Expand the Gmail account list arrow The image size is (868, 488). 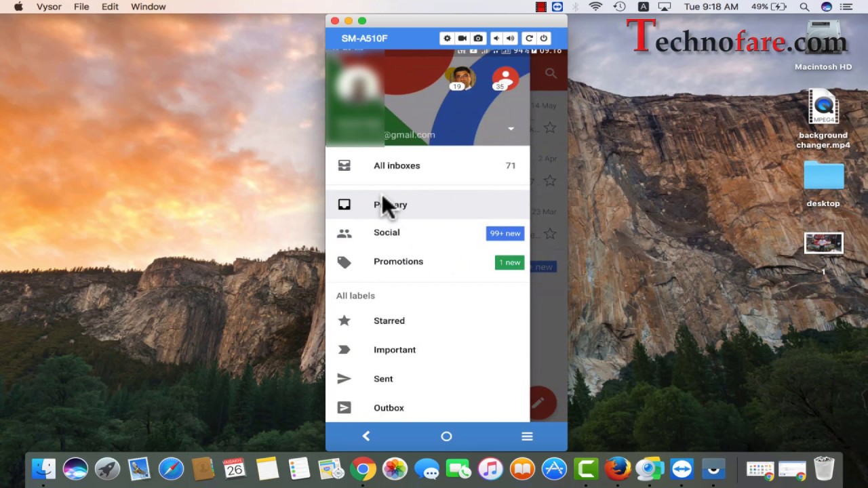511,129
